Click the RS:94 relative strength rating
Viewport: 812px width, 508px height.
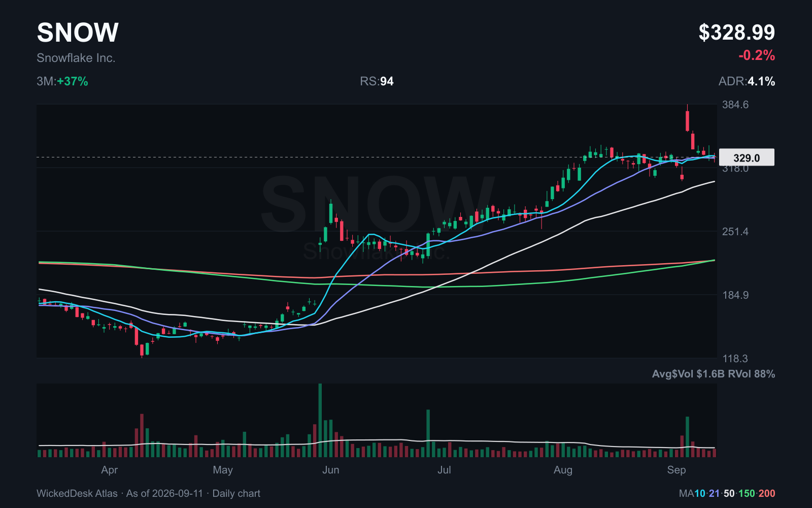(377, 81)
